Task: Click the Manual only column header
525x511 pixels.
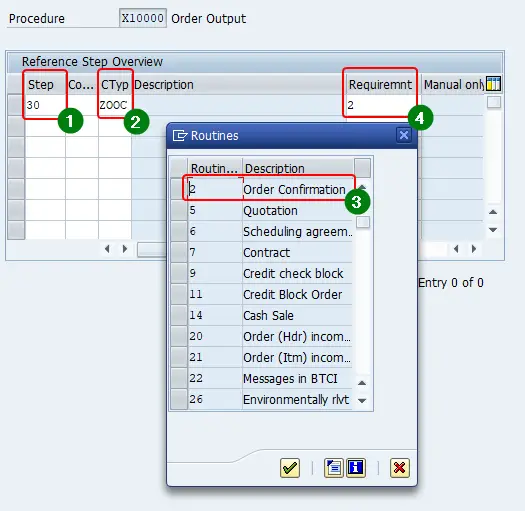Action: [x=453, y=84]
